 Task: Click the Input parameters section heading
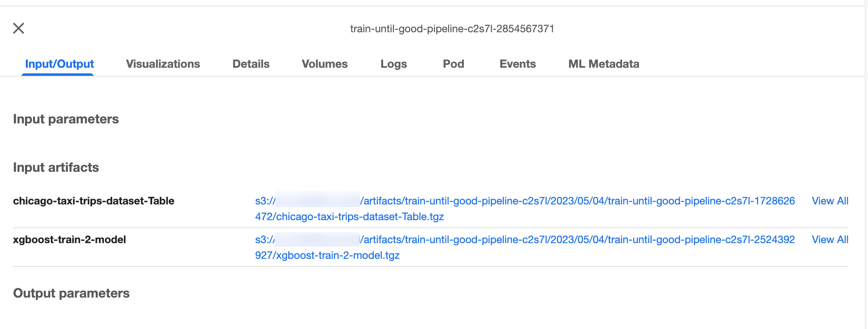pos(66,119)
